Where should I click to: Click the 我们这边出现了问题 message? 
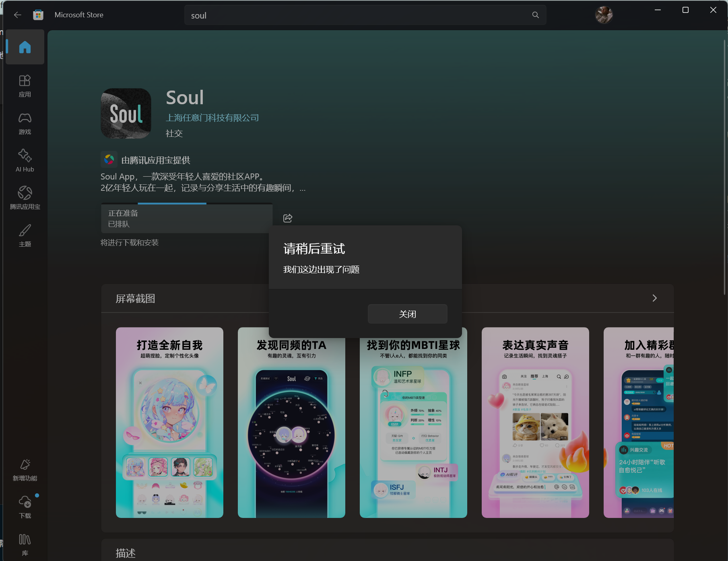tap(321, 270)
